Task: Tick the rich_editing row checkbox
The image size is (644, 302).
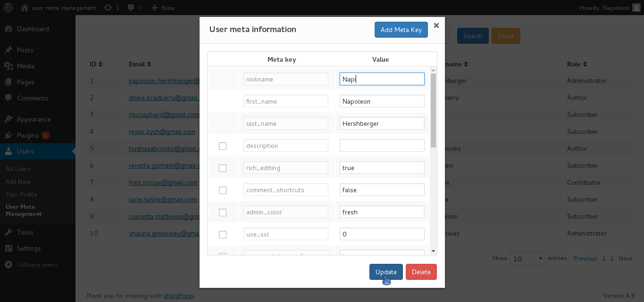Action: pyautogui.click(x=223, y=168)
